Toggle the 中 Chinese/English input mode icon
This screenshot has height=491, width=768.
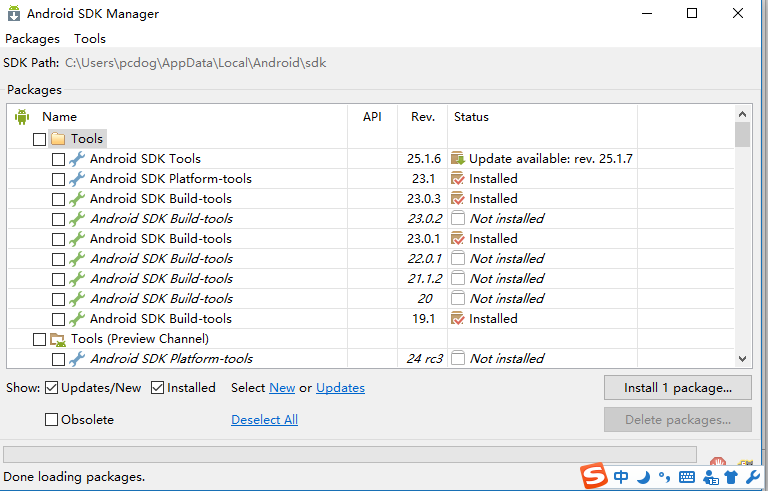click(x=621, y=477)
